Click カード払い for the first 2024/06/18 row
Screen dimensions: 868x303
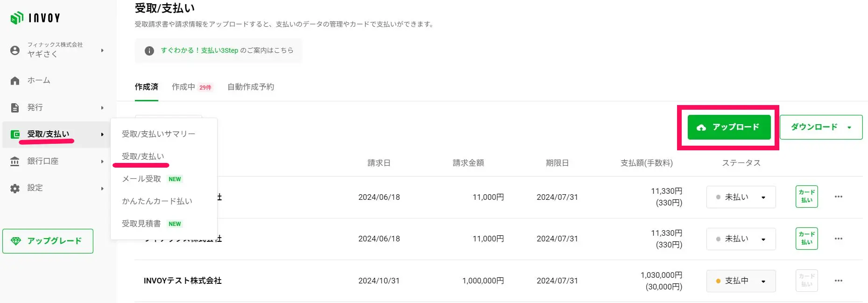click(806, 197)
